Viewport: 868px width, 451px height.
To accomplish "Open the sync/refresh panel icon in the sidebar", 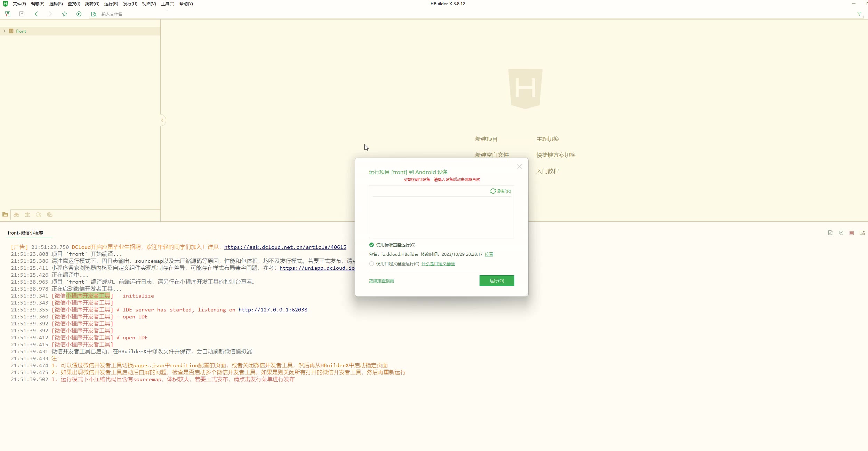I will tap(39, 215).
